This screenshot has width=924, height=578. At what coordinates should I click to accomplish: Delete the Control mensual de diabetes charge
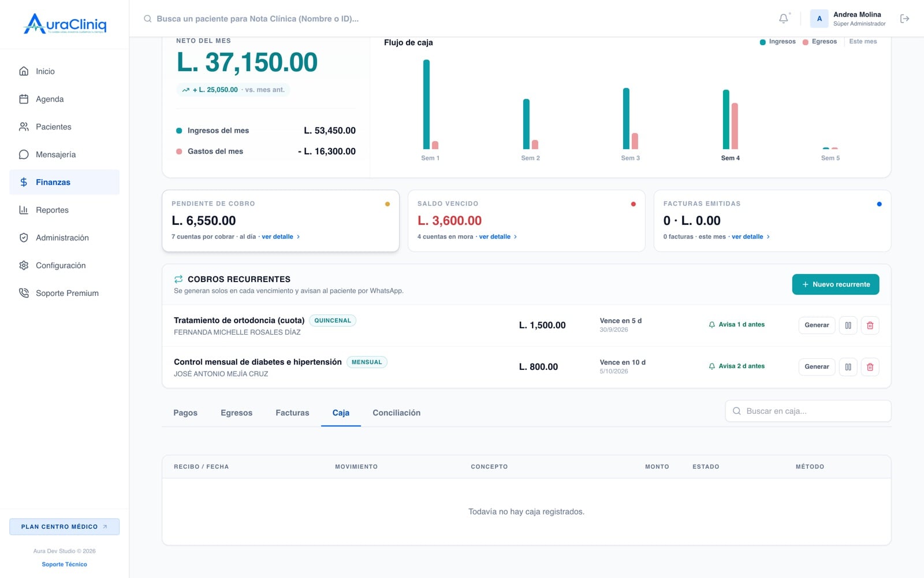coord(870,366)
